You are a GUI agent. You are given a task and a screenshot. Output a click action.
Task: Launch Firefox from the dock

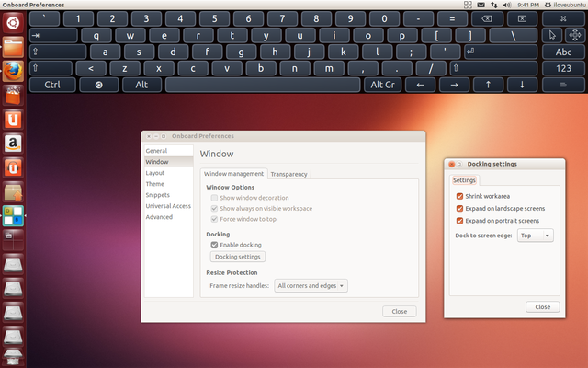pyautogui.click(x=13, y=72)
